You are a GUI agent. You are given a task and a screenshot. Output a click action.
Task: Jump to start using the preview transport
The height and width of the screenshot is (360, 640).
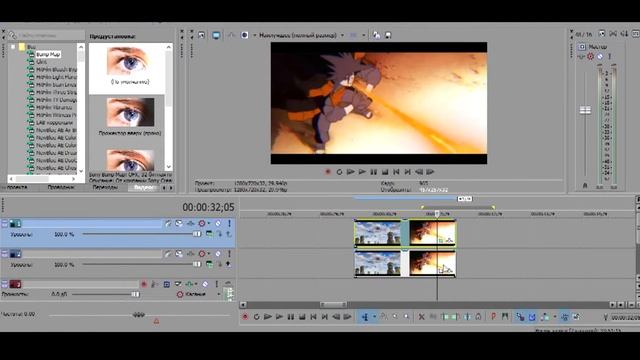tap(396, 172)
